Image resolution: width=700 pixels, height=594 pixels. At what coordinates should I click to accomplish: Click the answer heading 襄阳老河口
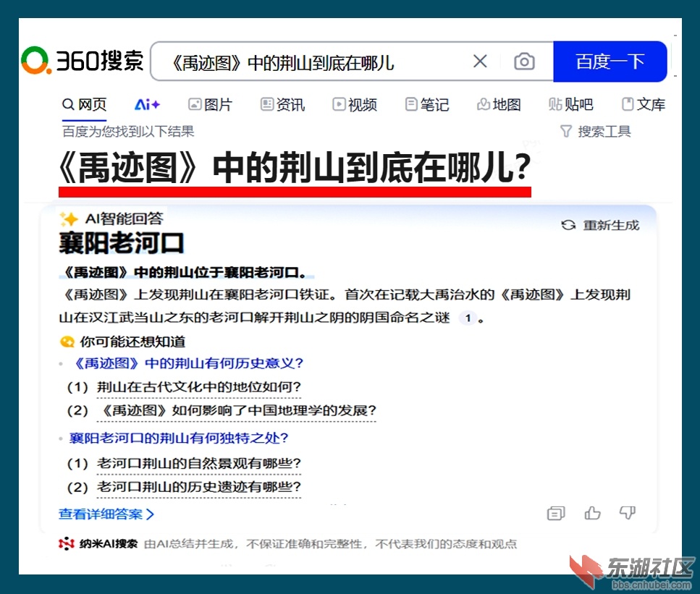tap(122, 244)
